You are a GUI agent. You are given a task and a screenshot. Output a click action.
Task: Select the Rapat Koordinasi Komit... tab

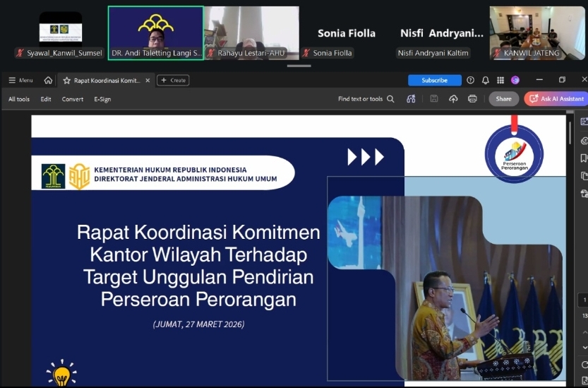coord(107,81)
